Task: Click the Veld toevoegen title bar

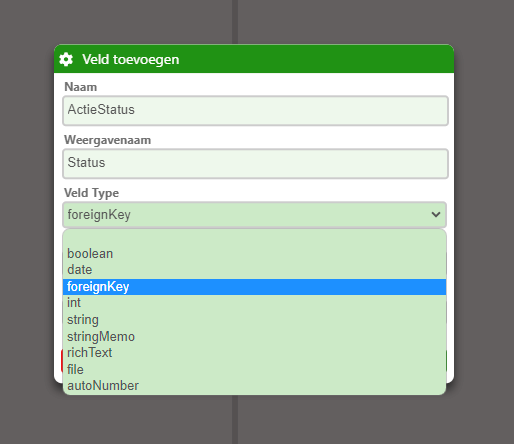Action: pyautogui.click(x=254, y=59)
